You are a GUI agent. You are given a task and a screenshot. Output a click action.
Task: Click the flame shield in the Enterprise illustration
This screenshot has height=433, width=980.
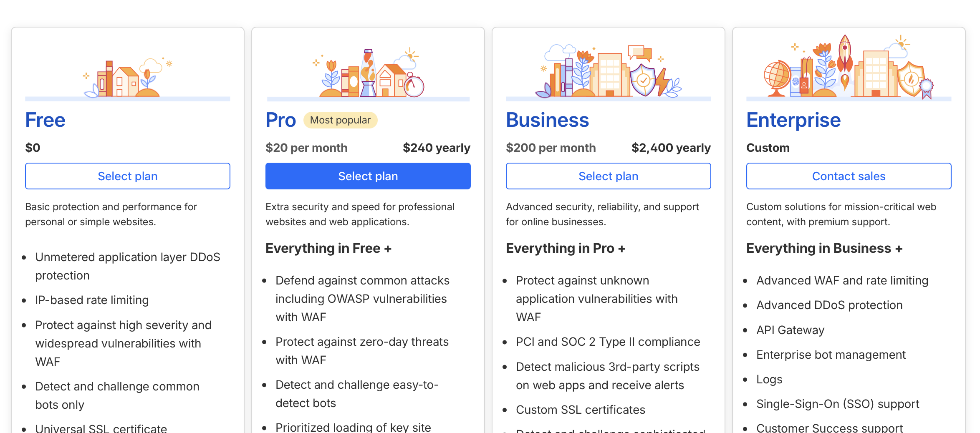click(911, 78)
